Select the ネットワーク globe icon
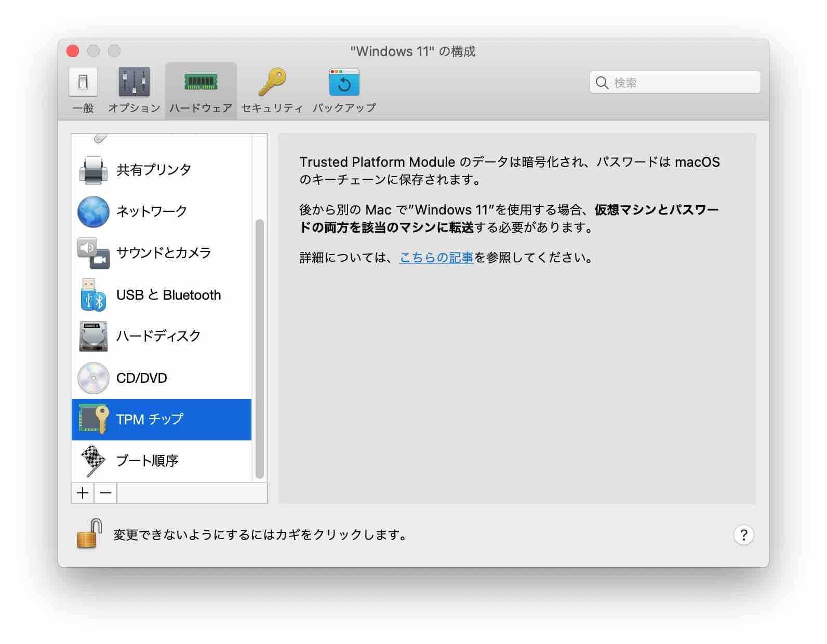Screen dimensions: 827x644 94,211
